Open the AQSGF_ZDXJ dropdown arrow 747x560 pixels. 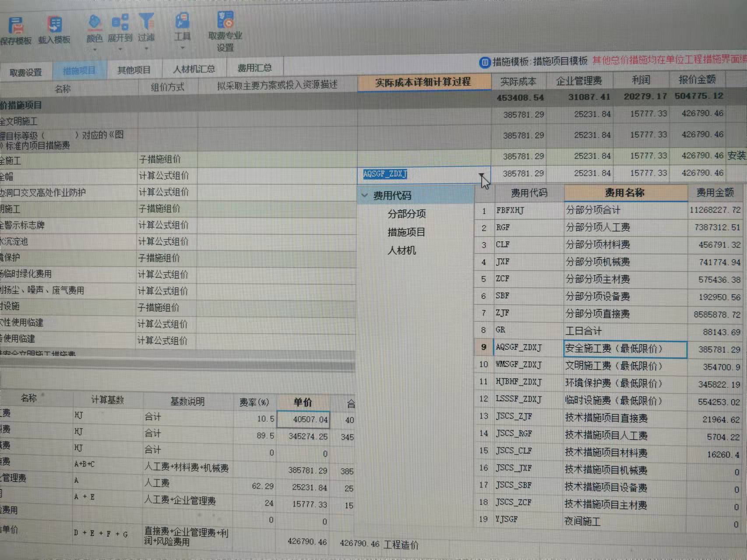pyautogui.click(x=482, y=175)
